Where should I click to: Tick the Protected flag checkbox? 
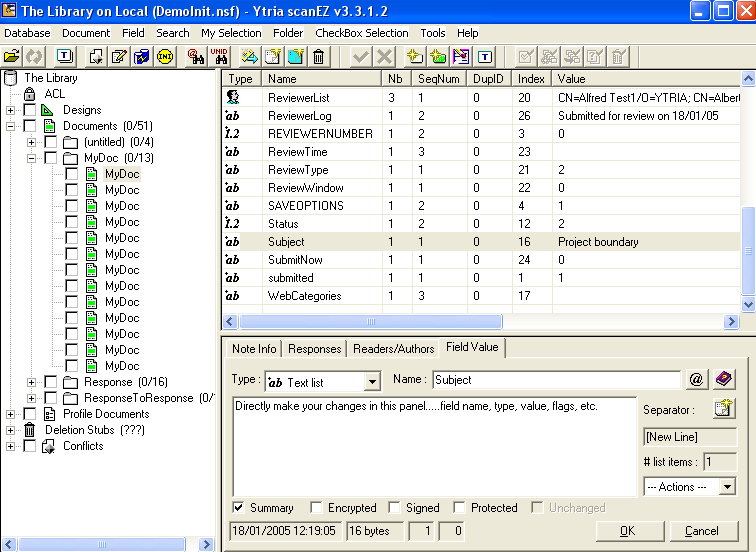pyautogui.click(x=459, y=507)
